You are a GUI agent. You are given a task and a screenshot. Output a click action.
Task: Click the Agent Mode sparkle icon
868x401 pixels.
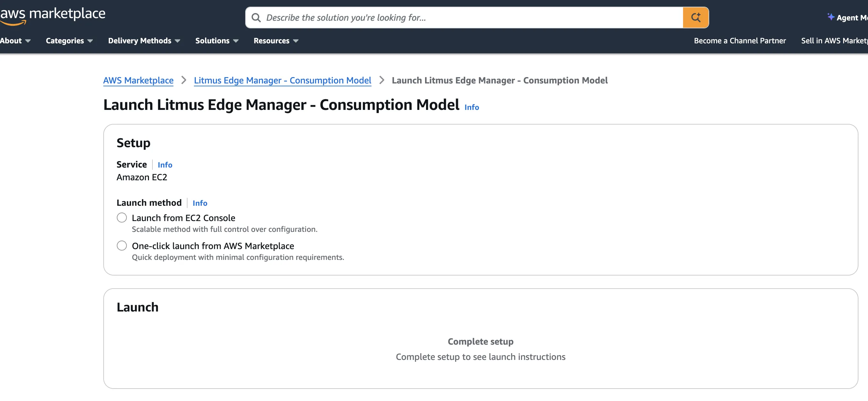click(831, 17)
